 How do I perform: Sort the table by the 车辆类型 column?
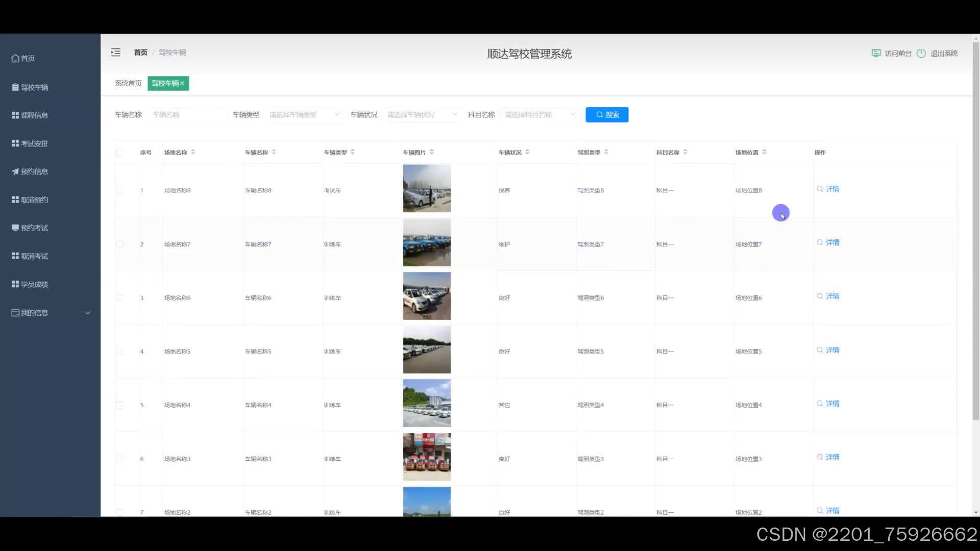click(353, 152)
